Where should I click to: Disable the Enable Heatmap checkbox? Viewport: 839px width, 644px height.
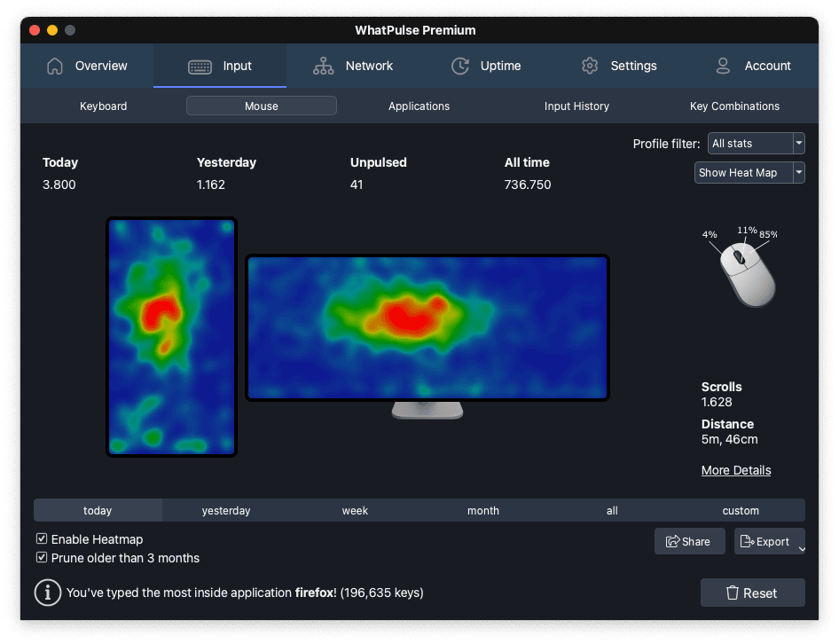pyautogui.click(x=42, y=539)
